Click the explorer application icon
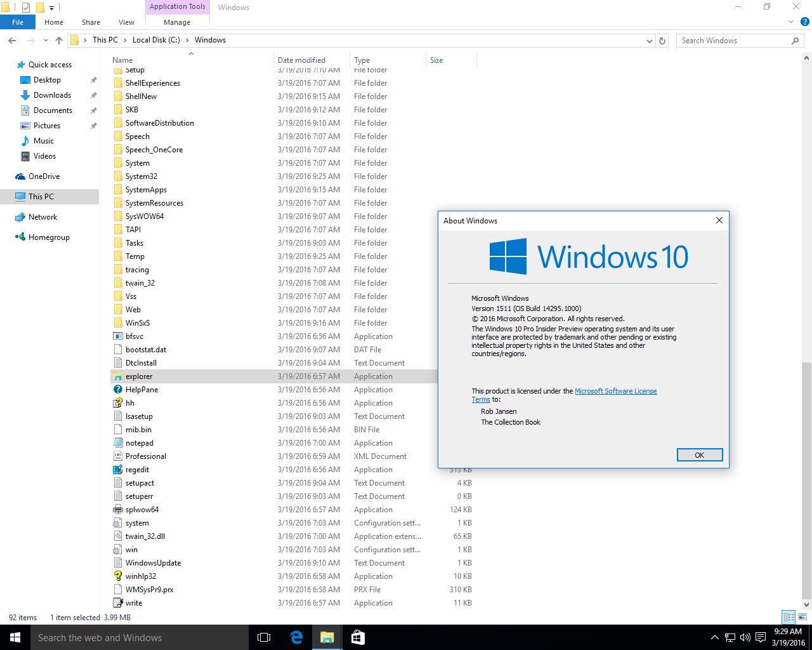This screenshot has width=812, height=650. click(x=117, y=376)
